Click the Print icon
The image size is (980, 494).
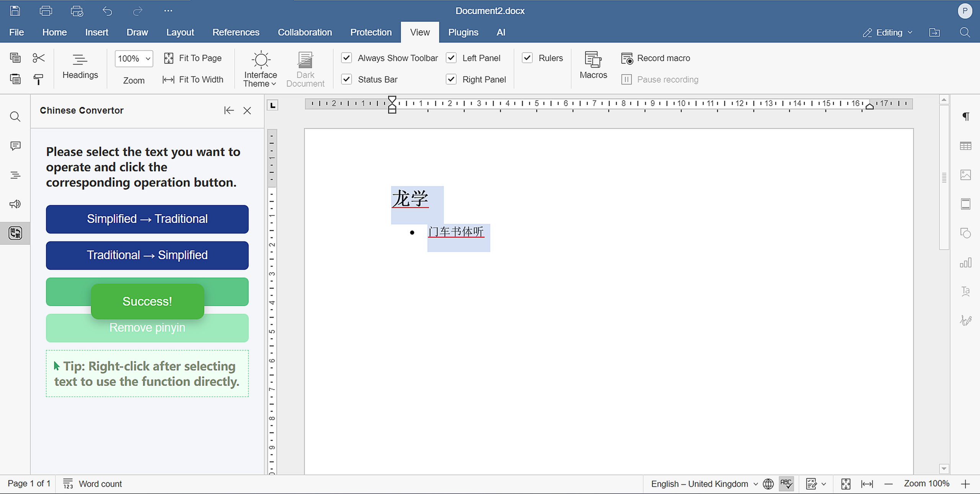coord(46,11)
